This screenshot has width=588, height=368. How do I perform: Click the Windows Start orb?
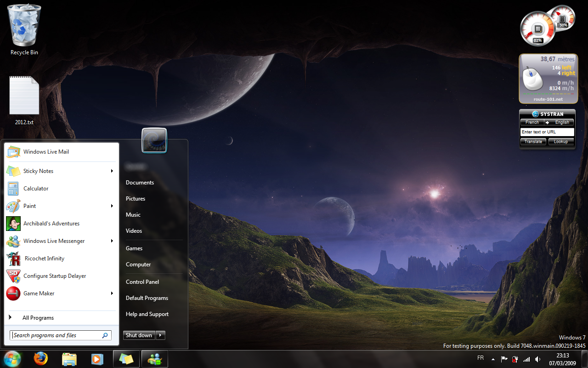(x=12, y=359)
